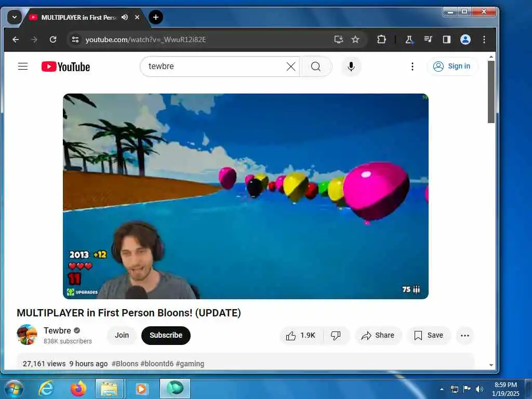Open Action Center flag icon
Image resolution: width=532 pixels, height=399 pixels.
pos(467,389)
